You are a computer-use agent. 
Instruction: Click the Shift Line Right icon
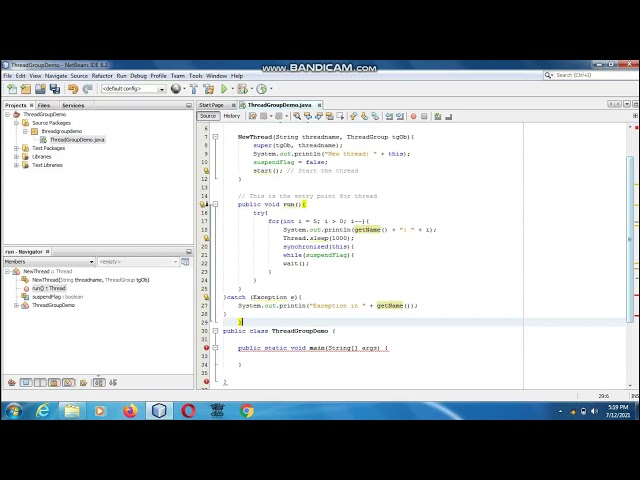(x=400, y=116)
